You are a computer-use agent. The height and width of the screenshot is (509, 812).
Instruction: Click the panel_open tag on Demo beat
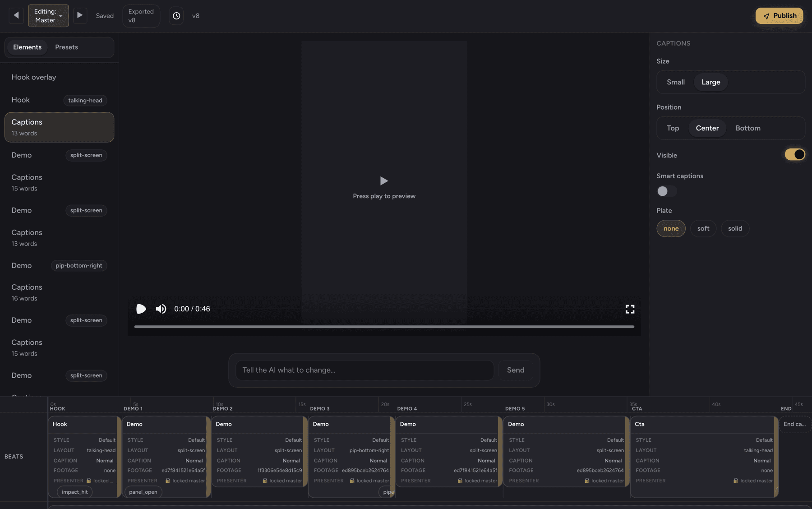pyautogui.click(x=143, y=492)
